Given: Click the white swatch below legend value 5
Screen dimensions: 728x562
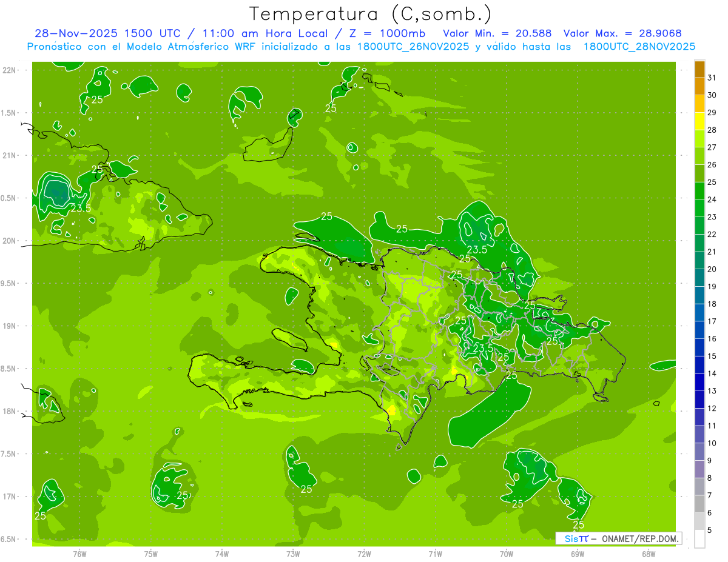Looking at the screenshot, I should coord(699,539).
